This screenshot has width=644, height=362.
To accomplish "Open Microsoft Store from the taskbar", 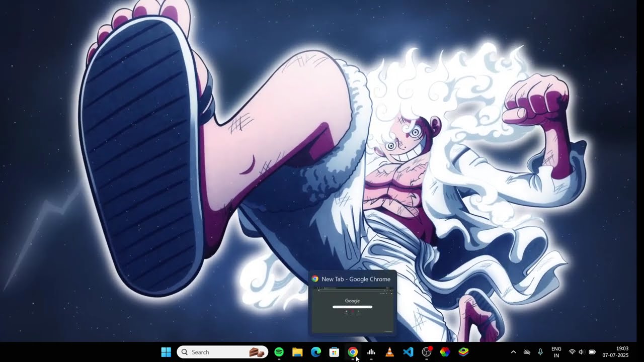I will [x=334, y=352].
